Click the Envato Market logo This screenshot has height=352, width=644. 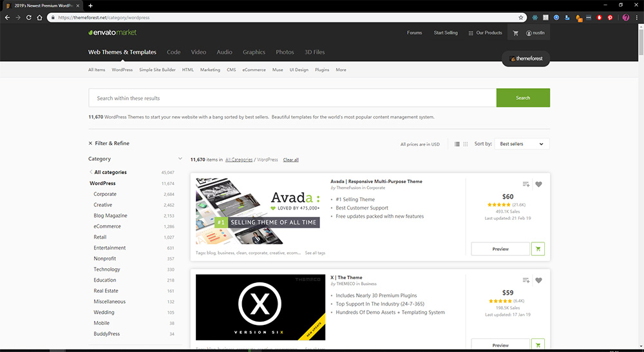[112, 32]
